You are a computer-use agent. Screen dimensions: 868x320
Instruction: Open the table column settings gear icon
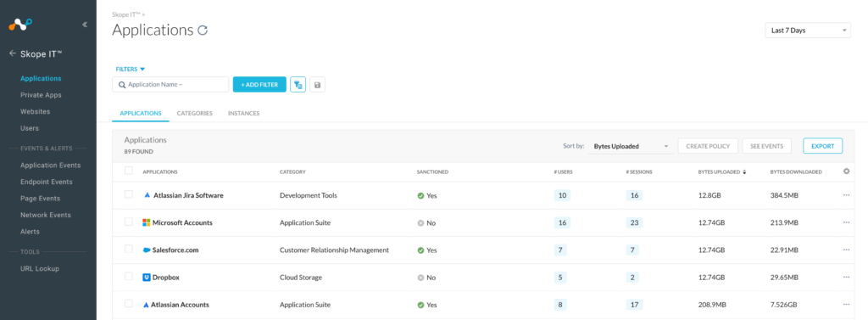tap(846, 171)
